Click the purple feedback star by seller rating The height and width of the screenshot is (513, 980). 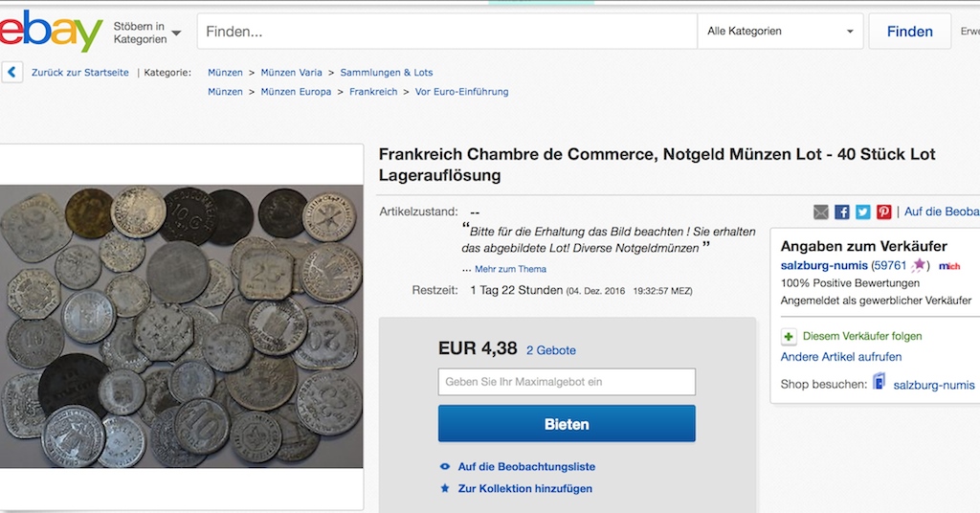coord(919,265)
